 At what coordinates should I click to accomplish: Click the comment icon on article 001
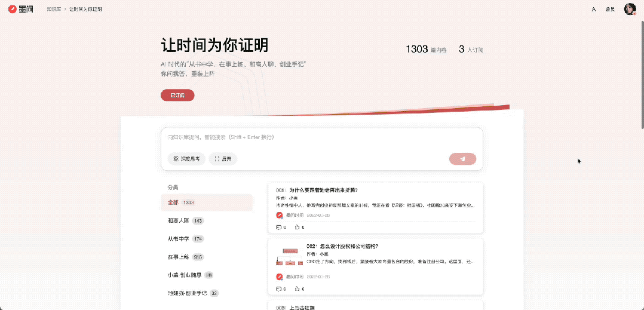pos(279,227)
